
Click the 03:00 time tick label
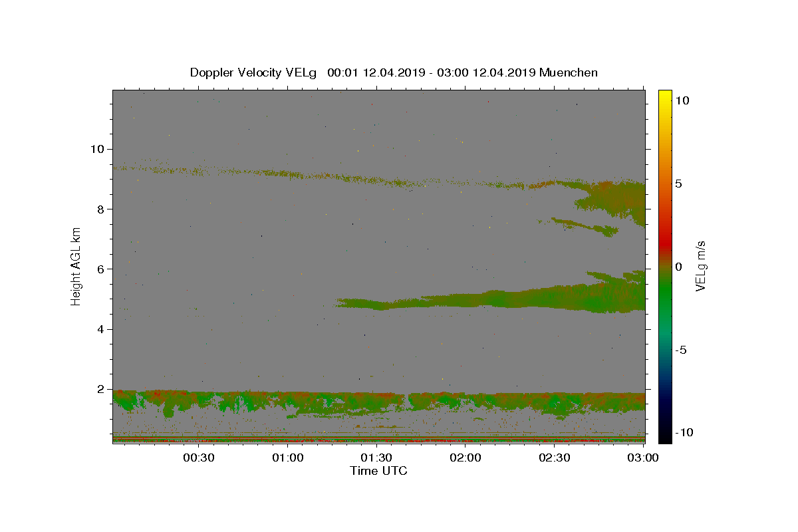tap(643, 458)
